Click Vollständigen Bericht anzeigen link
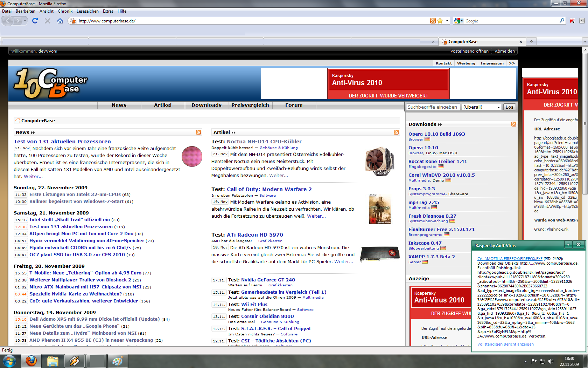588x368 pixels. (505, 344)
